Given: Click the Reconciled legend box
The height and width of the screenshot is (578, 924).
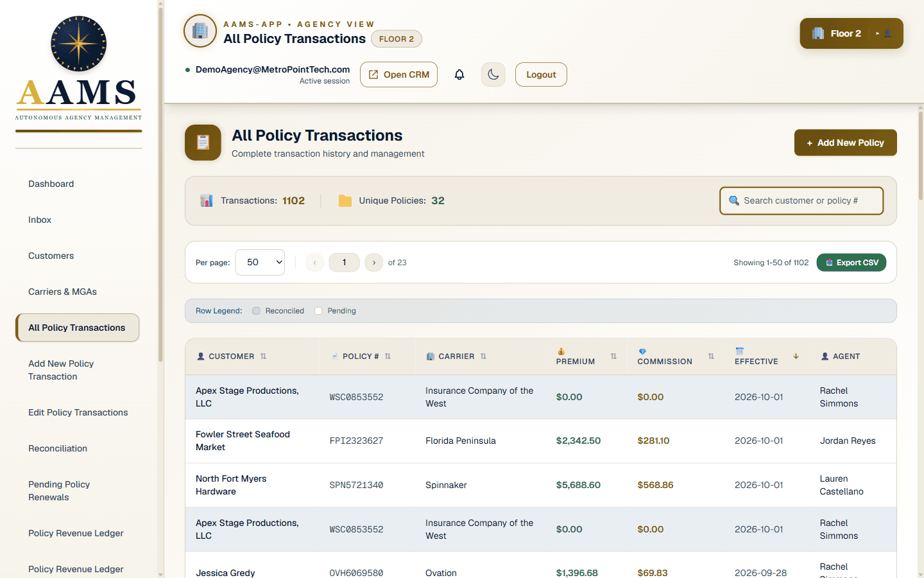Looking at the screenshot, I should click(x=256, y=311).
